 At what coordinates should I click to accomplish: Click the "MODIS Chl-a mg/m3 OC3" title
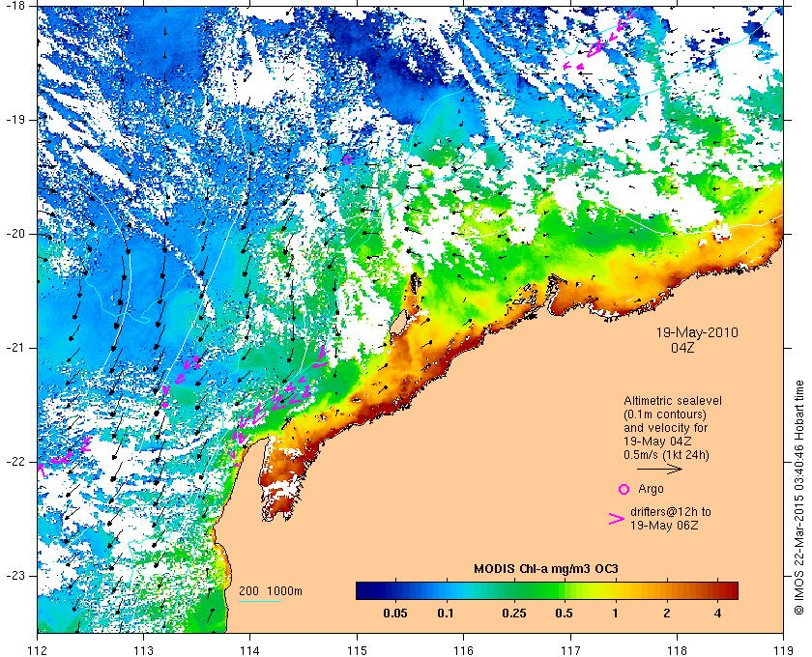pyautogui.click(x=546, y=569)
